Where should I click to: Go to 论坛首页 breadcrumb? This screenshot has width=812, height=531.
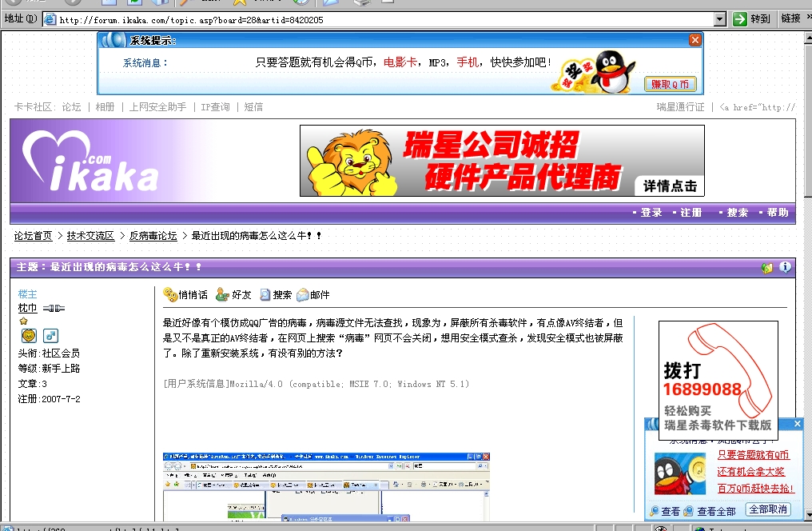coord(33,236)
